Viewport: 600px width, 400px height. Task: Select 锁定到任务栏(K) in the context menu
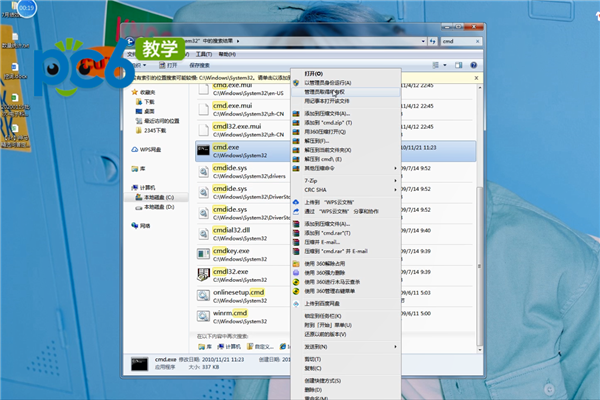point(323,316)
